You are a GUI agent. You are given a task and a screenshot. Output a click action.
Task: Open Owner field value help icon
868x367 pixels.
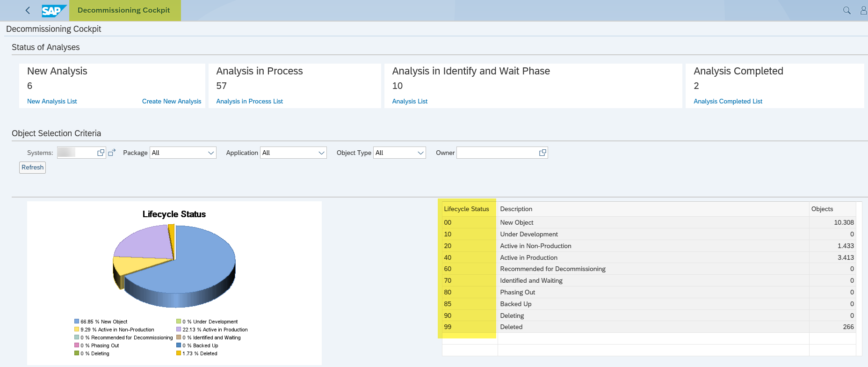pos(542,153)
